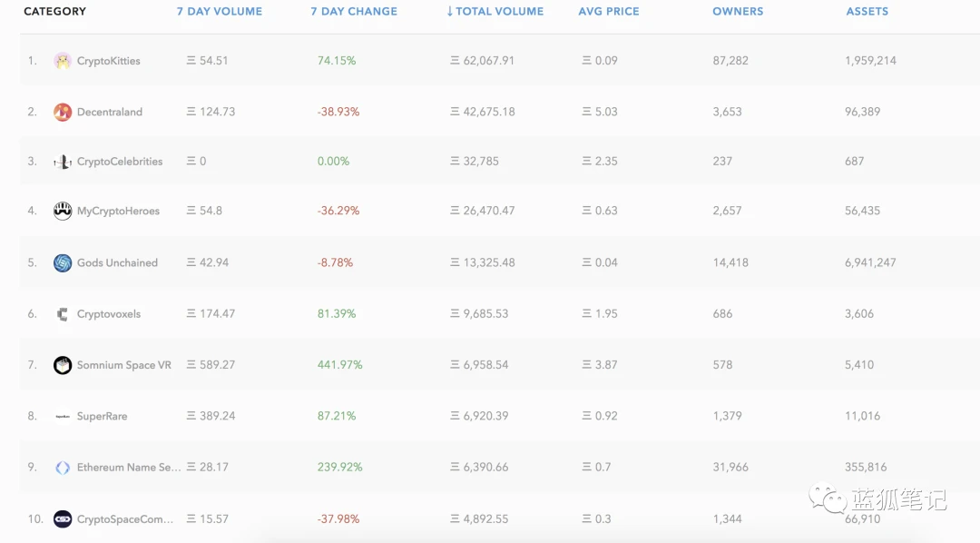Click SuperRare change value 87.21%

[x=337, y=416]
